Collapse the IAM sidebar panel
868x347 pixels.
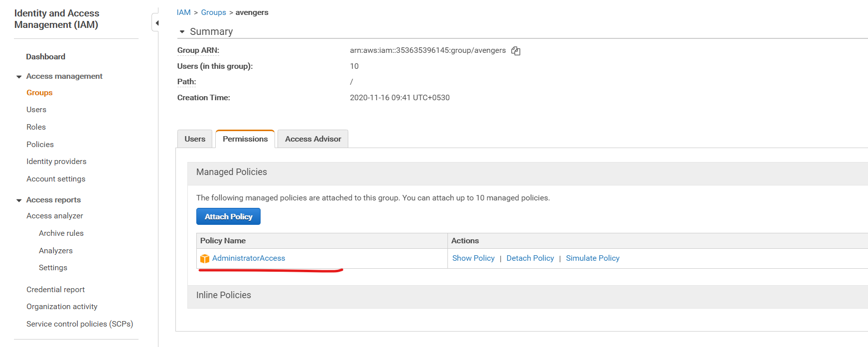tap(156, 23)
